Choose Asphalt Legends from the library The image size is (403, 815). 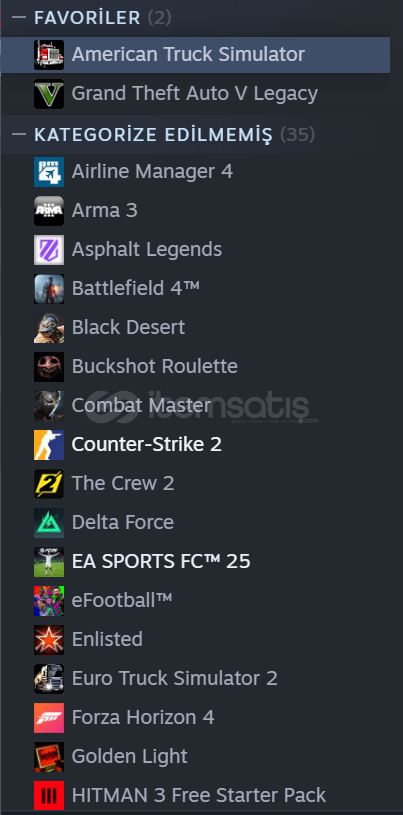coord(196,249)
